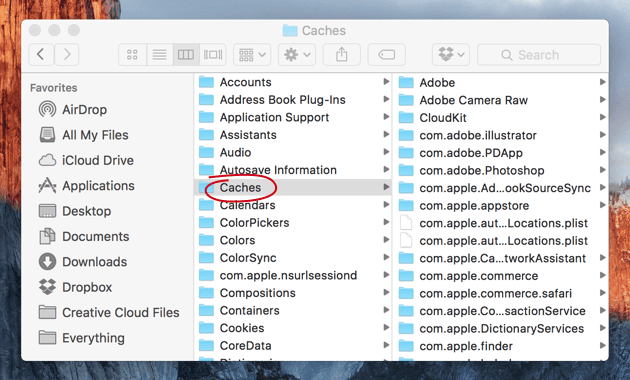Open the Dropbox toolbar dropdown
This screenshot has width=630, height=380.
451,54
